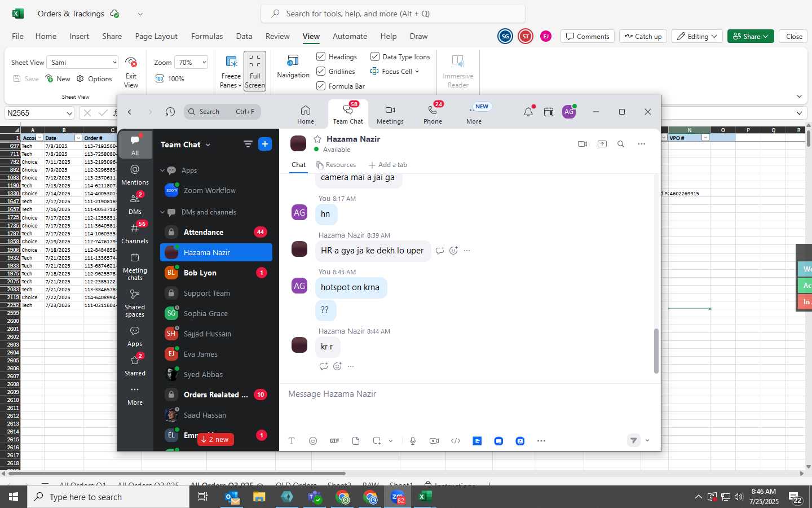Open text formatting icon in message toolbar

point(292,441)
